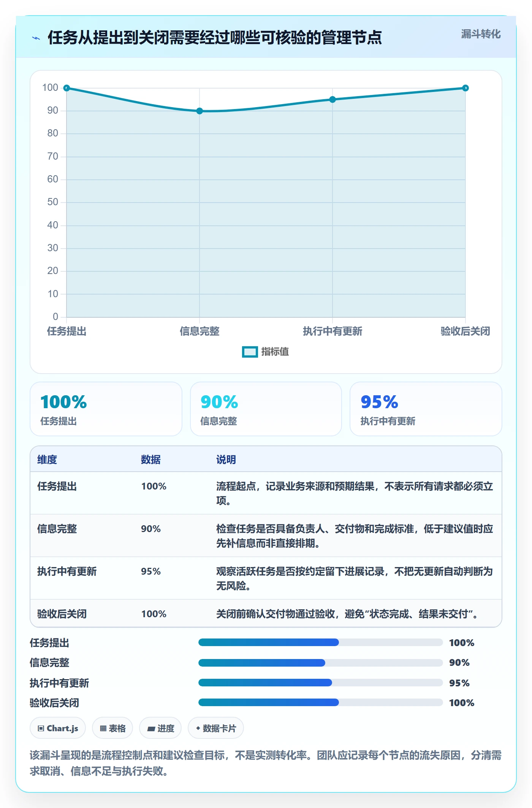
Task: Click the footnote paragraph starting with 该漏斗呈现的
Action: point(266,763)
